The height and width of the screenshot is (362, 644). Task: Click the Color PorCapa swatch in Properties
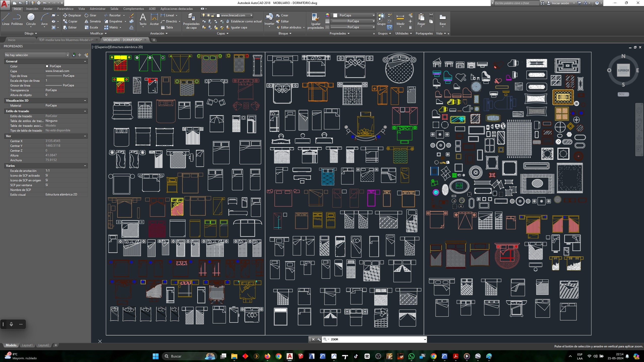(x=47, y=66)
